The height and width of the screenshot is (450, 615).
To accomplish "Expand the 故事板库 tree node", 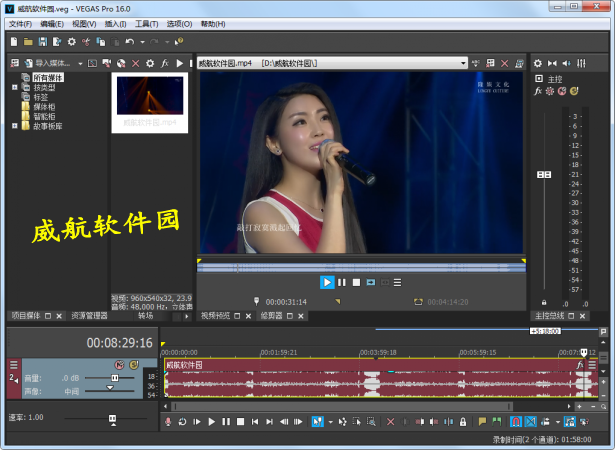I will click(15, 126).
